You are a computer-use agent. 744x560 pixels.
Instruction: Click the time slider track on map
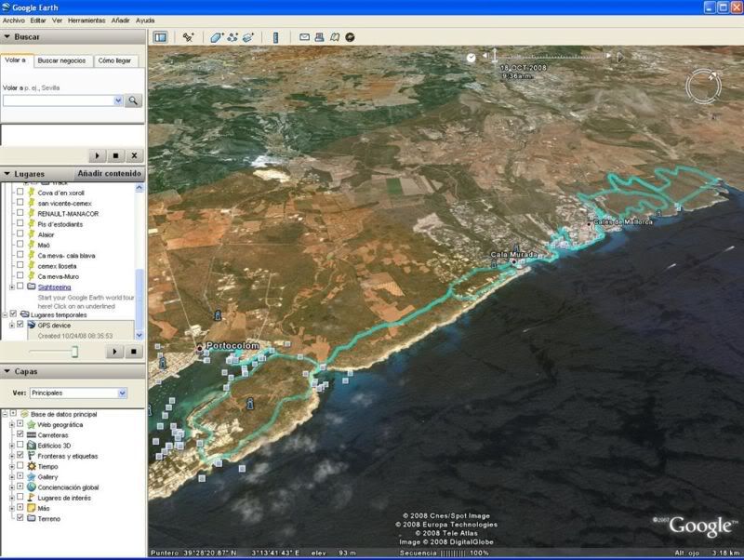click(x=551, y=56)
